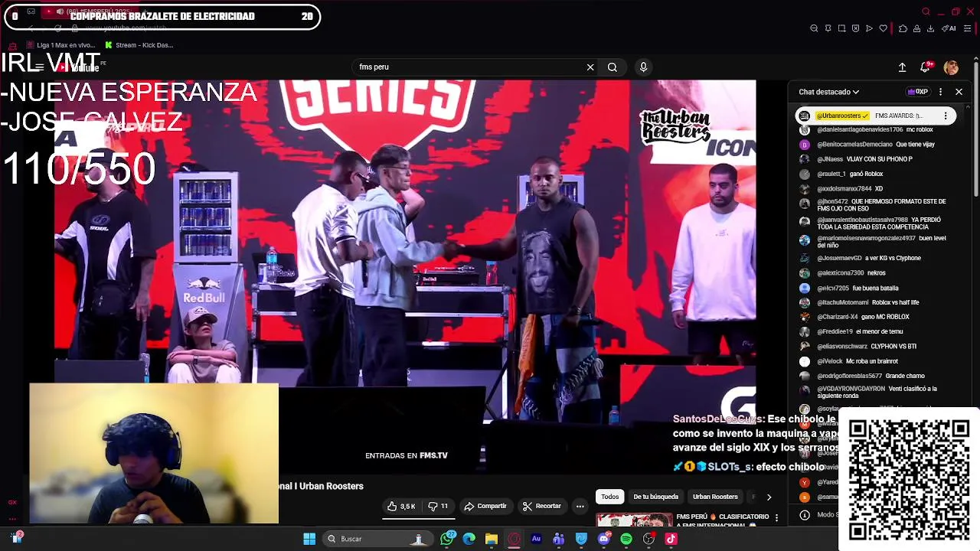980x551 pixels.
Task: Open the FMS PERÚ CLASIFICATORIO video thumbnail
Action: (635, 520)
